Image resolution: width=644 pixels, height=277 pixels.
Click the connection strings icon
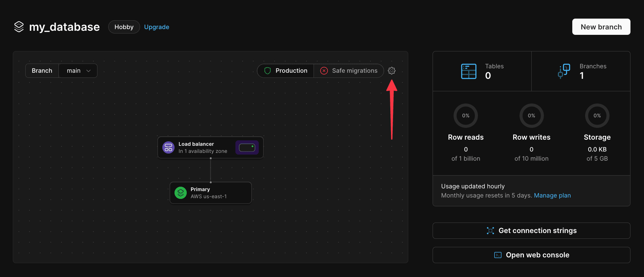pos(490,231)
